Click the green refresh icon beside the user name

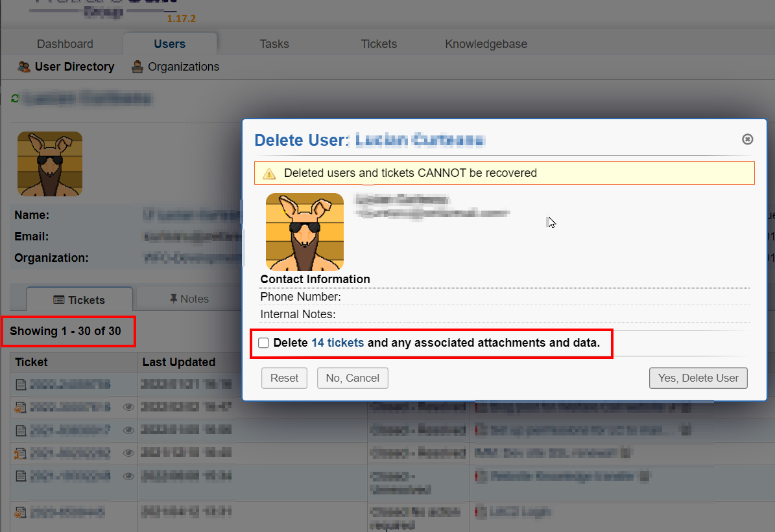pyautogui.click(x=16, y=99)
